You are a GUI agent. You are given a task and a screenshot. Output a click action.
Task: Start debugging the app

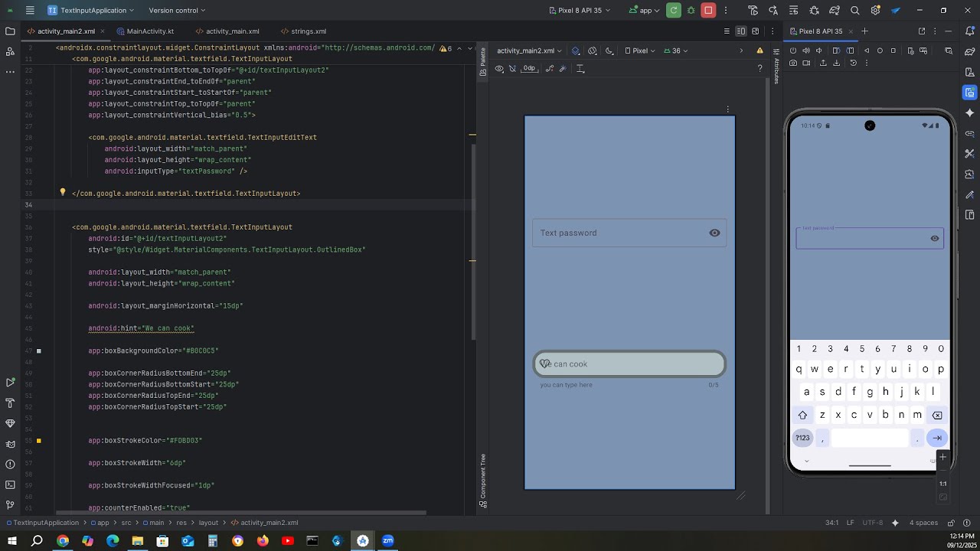[691, 11]
